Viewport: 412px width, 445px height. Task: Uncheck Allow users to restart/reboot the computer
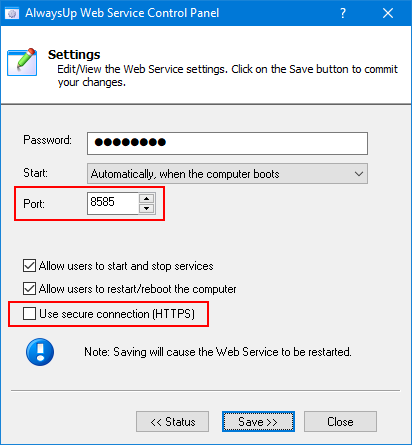coord(29,289)
